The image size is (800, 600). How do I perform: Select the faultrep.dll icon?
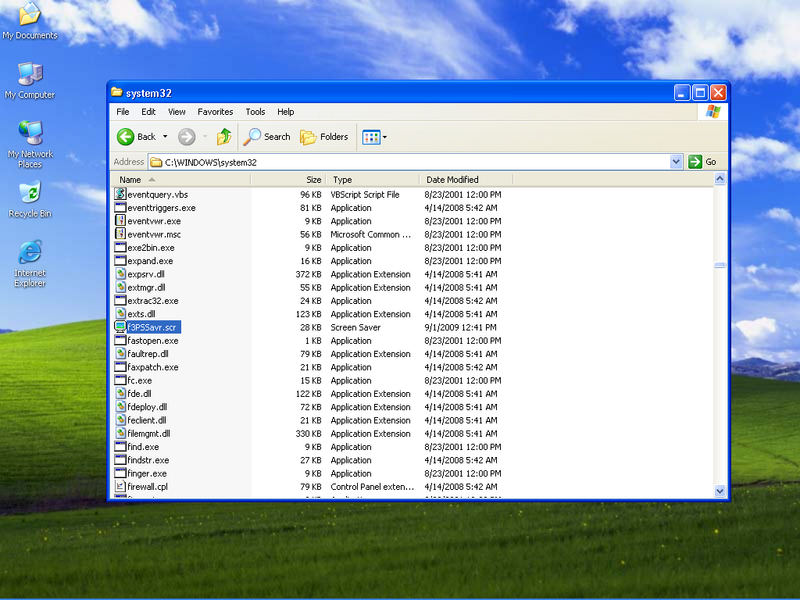point(120,354)
